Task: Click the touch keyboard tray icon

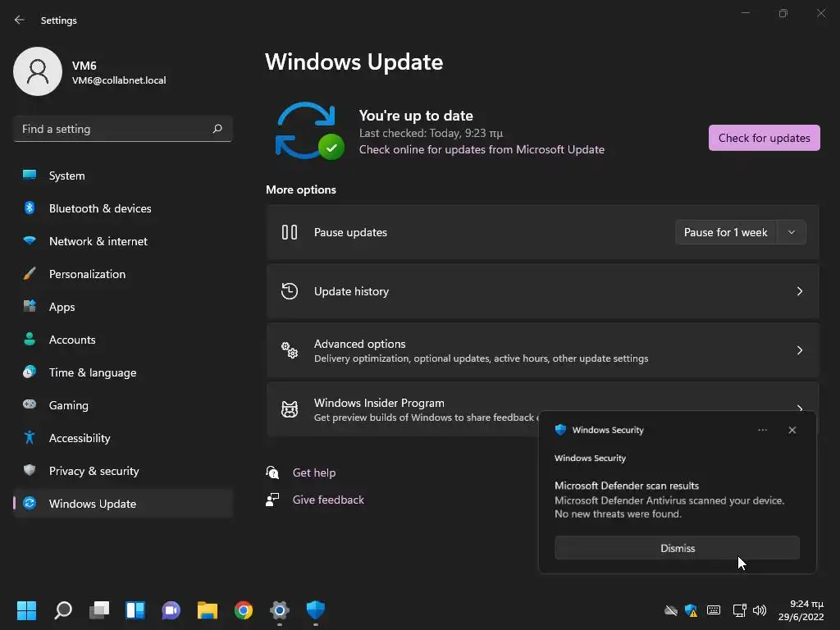Action: [x=714, y=610]
